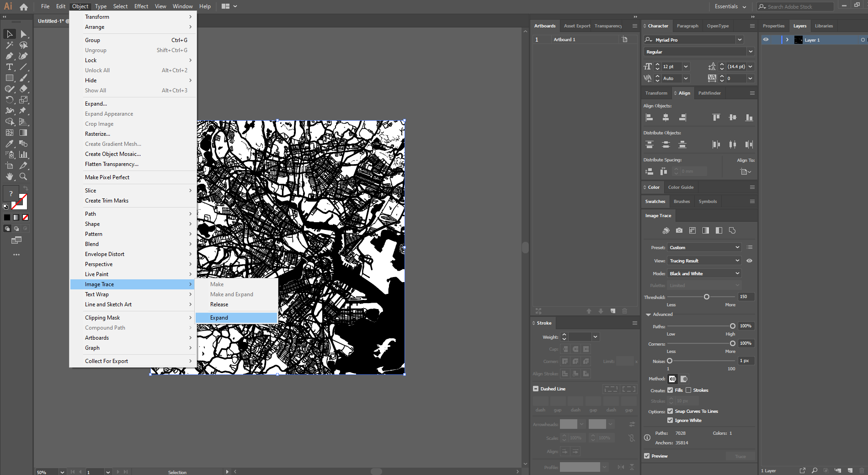Open the Mode dropdown in Image Trace
Viewport: 868px width, 475px height.
click(703, 273)
